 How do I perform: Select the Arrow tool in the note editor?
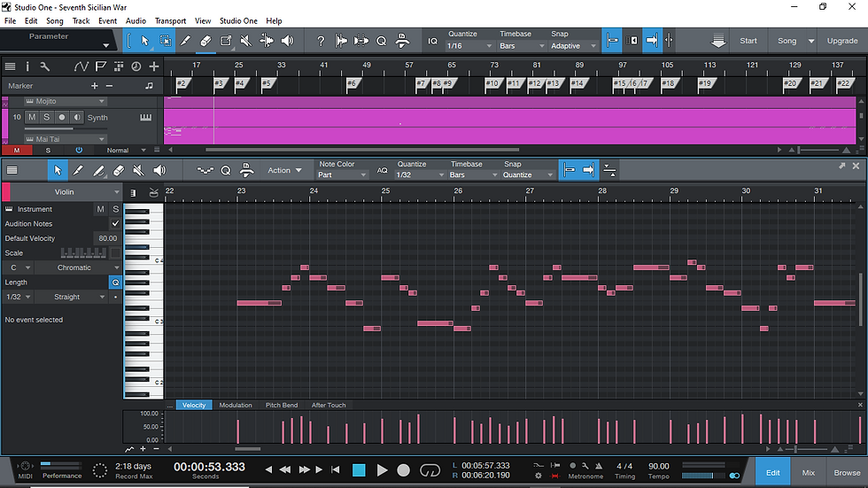click(58, 170)
